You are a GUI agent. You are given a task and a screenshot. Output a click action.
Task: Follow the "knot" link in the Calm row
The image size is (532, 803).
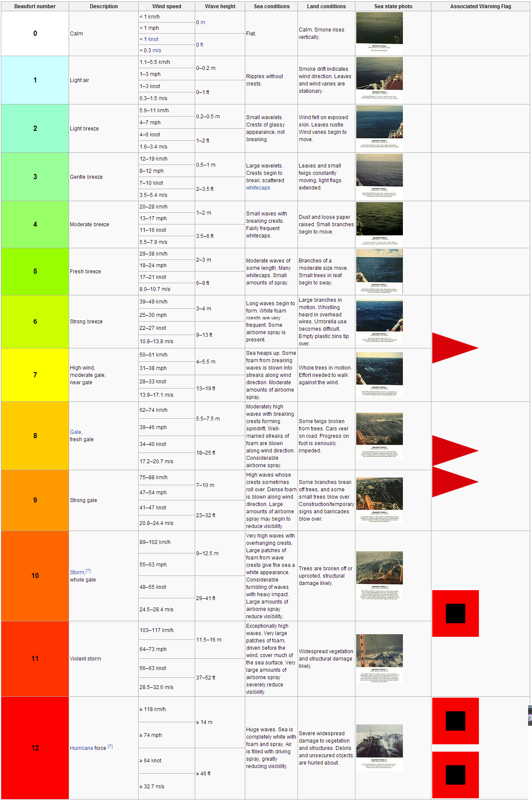tap(153, 39)
